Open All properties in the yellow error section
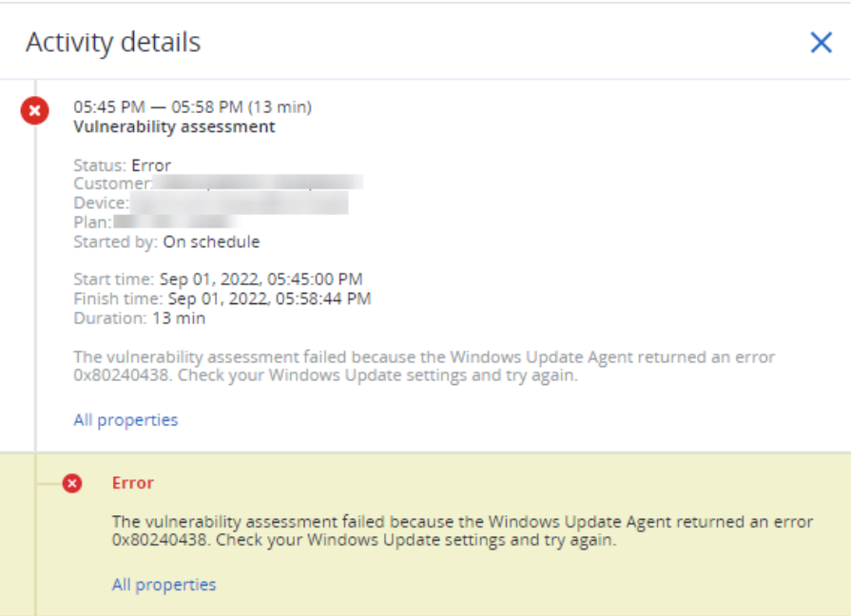 [164, 585]
